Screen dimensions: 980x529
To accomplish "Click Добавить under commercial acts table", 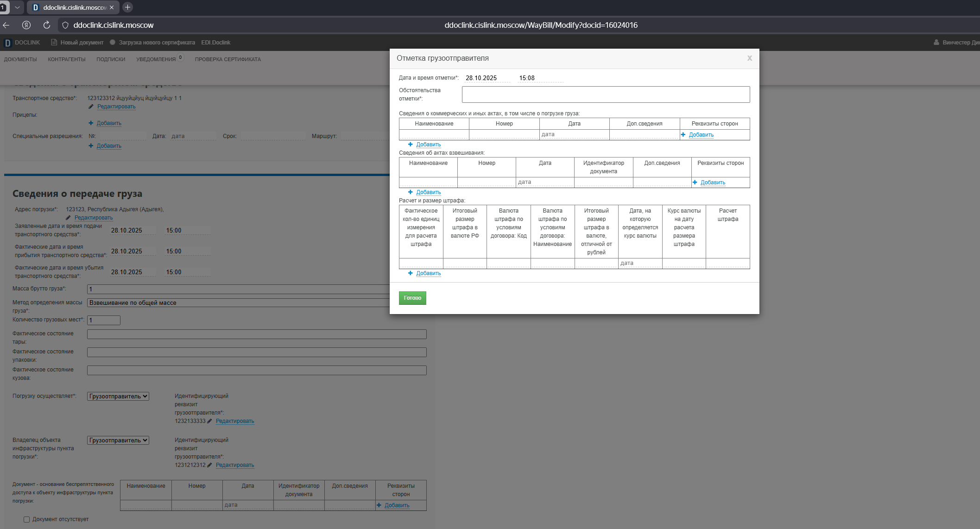I will 428,145.
